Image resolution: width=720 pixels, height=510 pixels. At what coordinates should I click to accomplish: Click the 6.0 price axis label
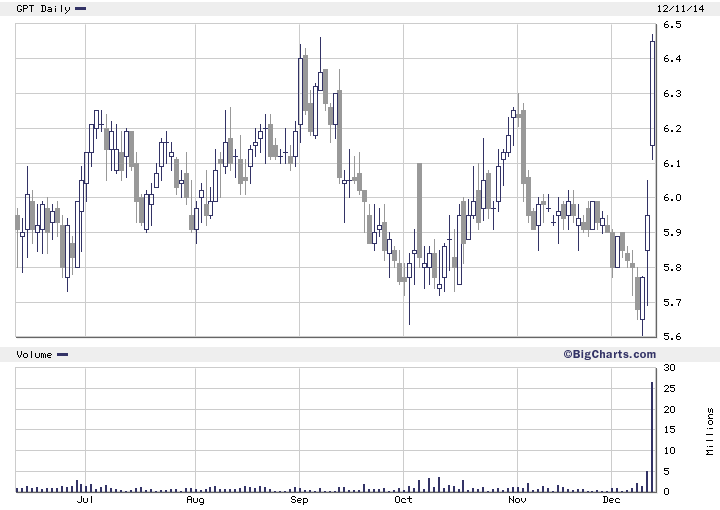[x=672, y=198]
